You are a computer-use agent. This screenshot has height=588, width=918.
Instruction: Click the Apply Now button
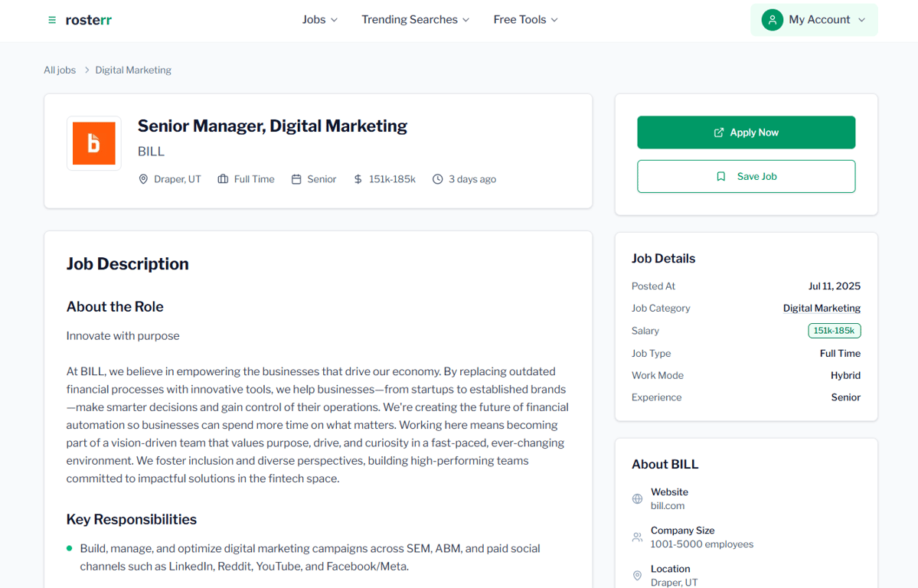click(746, 132)
